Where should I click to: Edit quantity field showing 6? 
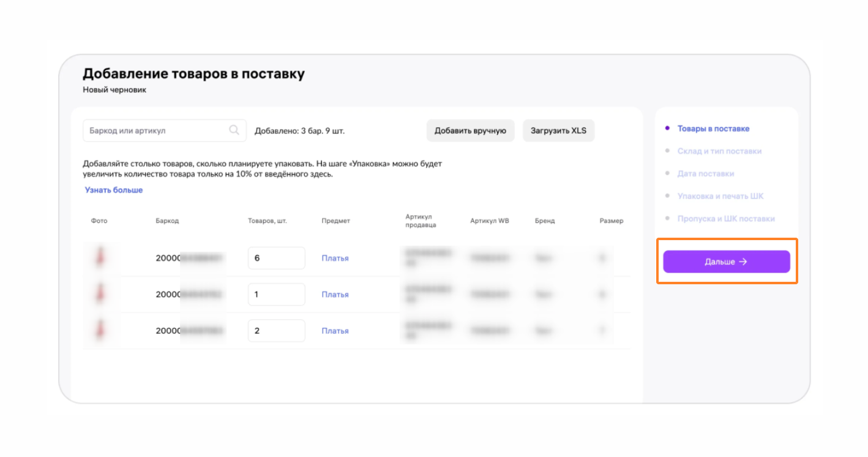coord(276,258)
